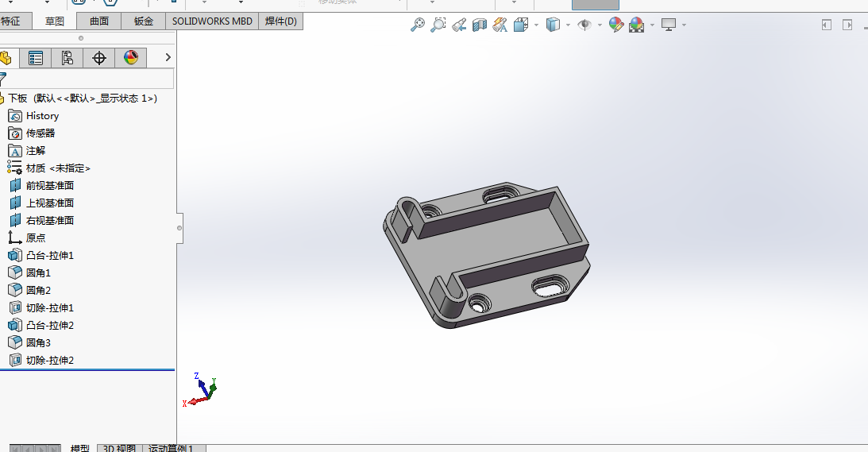Expand more manager tabs chevron
Image resolution: width=868 pixels, height=452 pixels.
pyautogui.click(x=168, y=57)
